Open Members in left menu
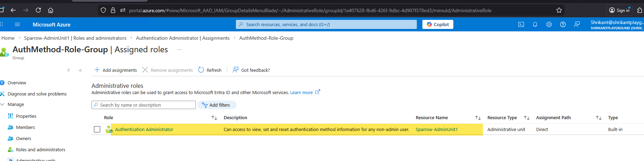 click(25, 127)
